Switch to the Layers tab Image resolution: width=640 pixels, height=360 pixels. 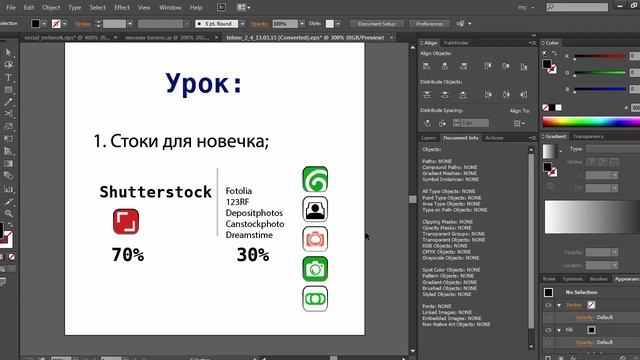429,138
